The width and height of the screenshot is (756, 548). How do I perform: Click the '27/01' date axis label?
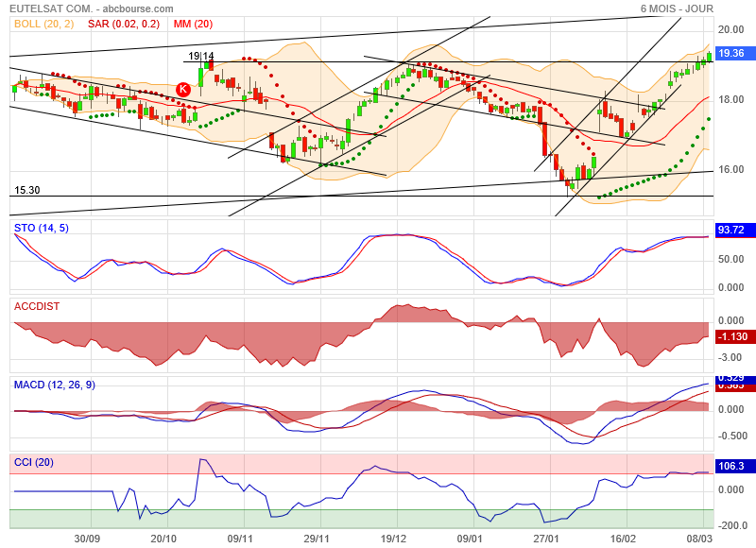pyautogui.click(x=546, y=539)
